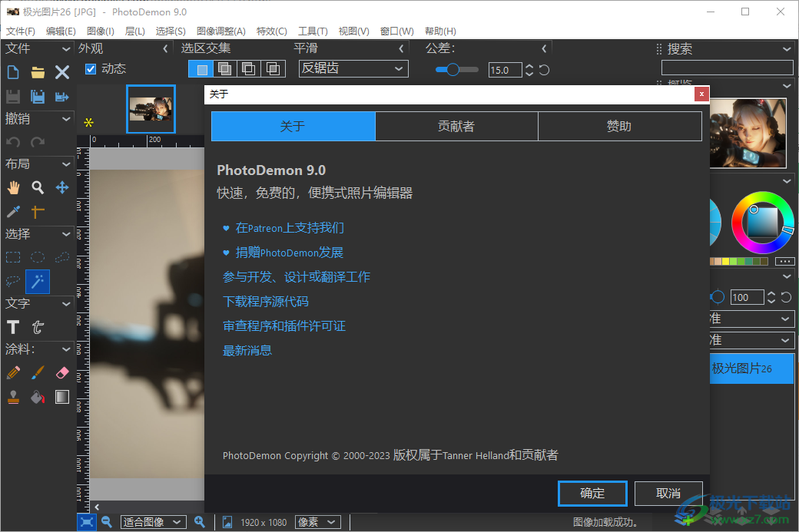
Task: Select the Paint bucket fill tool
Action: pyautogui.click(x=38, y=397)
